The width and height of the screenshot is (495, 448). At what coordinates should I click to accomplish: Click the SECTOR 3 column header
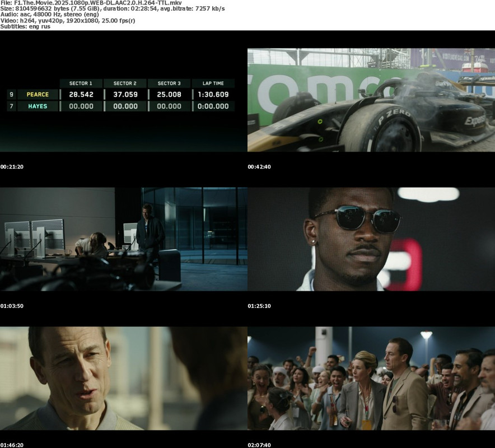tap(169, 83)
